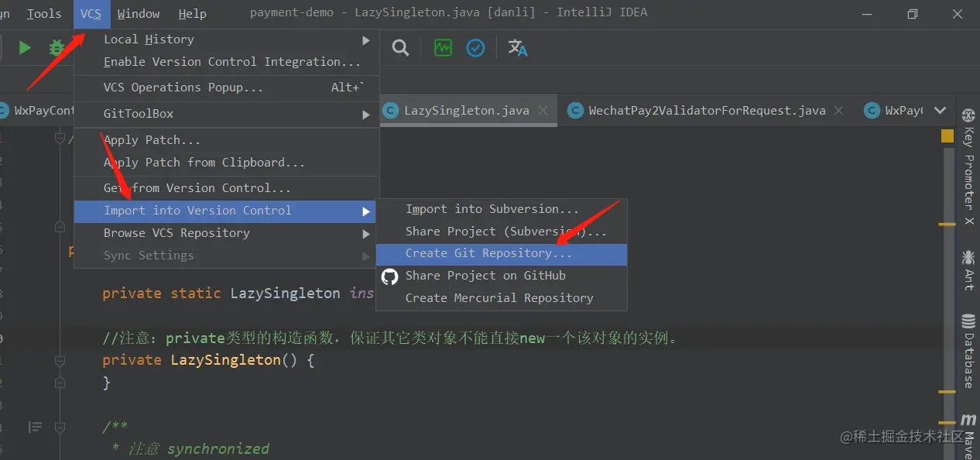980x460 pixels.
Task: Choose Create Git Repository...
Action: click(502, 253)
